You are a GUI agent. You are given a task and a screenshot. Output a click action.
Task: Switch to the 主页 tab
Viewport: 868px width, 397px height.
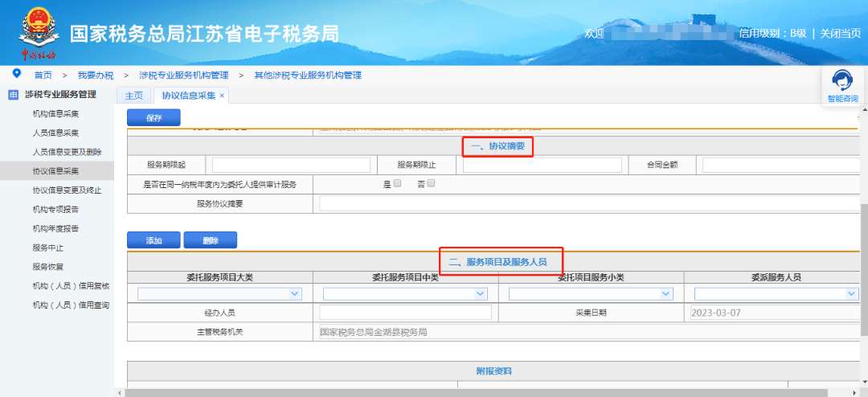point(133,96)
